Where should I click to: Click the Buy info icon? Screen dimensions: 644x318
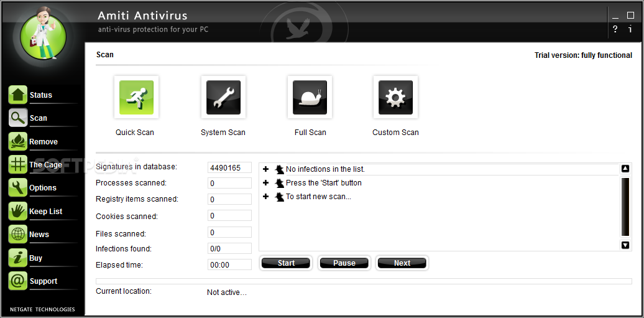pos(17,258)
